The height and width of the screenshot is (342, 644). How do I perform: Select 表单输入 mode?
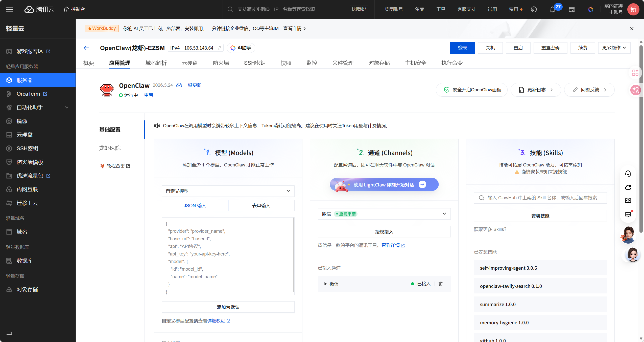(x=261, y=206)
